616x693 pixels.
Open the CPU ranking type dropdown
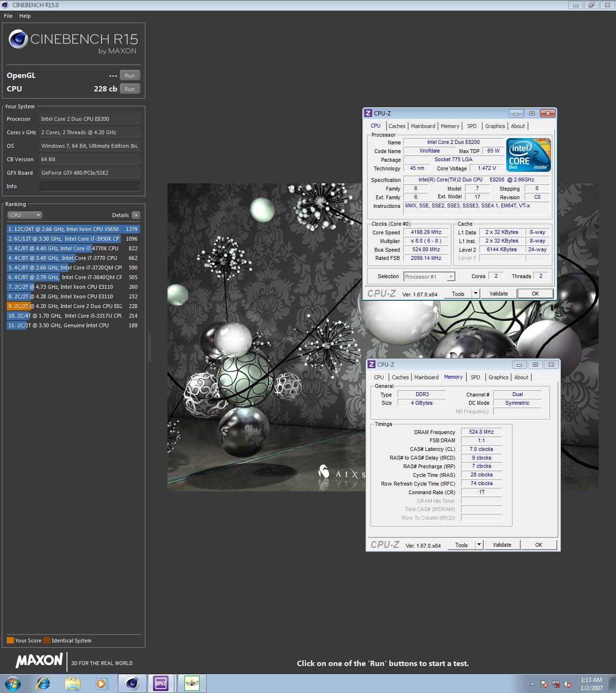pos(25,215)
